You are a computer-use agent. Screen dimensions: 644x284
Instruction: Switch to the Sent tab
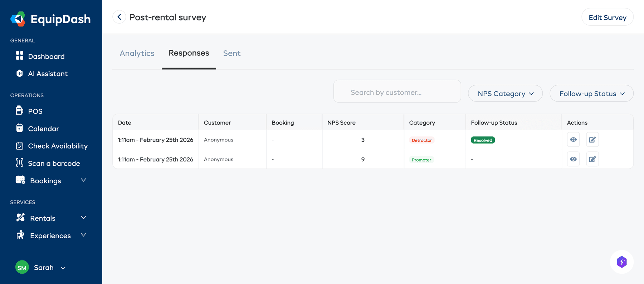click(232, 53)
